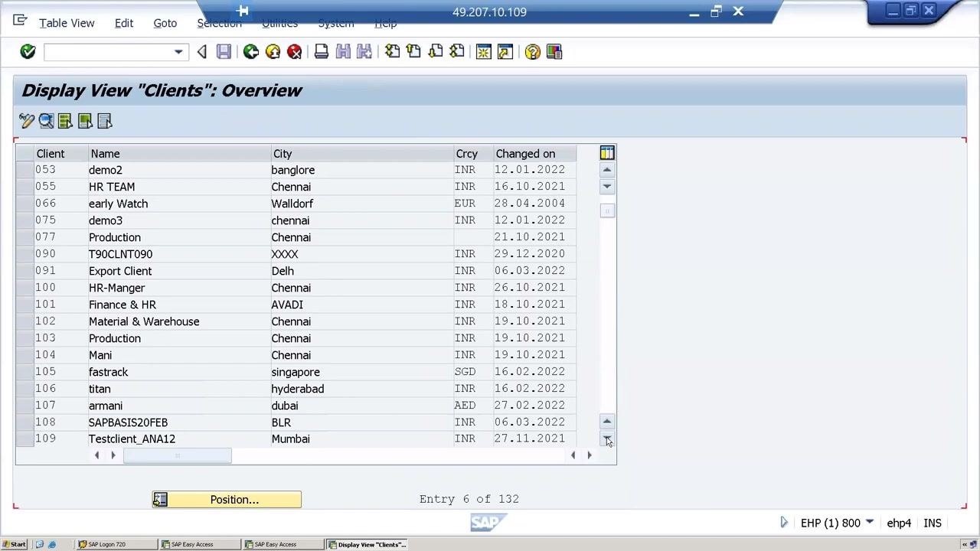Click the right arrow of the Name column scrollbar
The height and width of the screenshot is (551, 980).
coord(113,455)
